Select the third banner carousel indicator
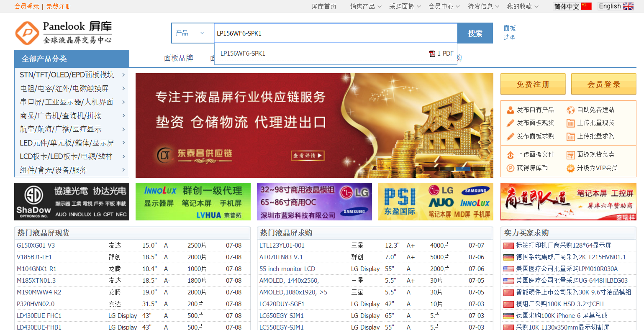Viewport: 644px width, 330px height. pos(463,169)
